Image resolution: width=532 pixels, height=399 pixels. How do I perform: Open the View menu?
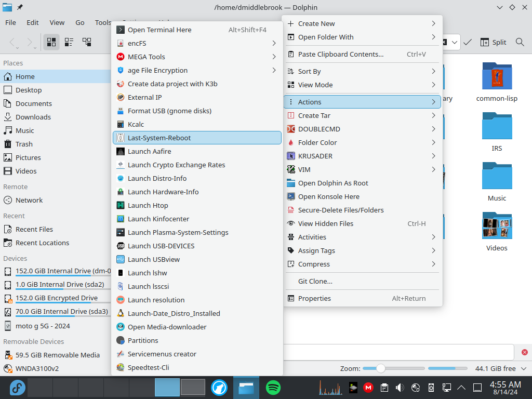click(57, 22)
